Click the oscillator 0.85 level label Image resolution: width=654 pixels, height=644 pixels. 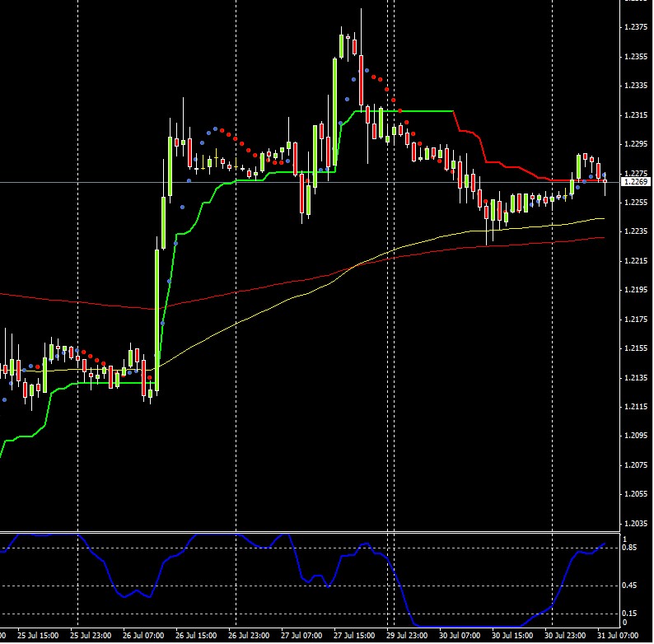click(629, 548)
